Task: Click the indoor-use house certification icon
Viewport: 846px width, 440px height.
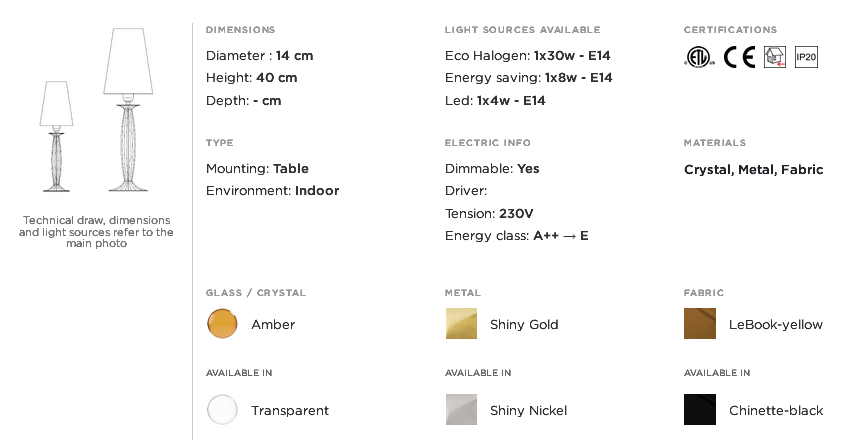Action: click(774, 57)
